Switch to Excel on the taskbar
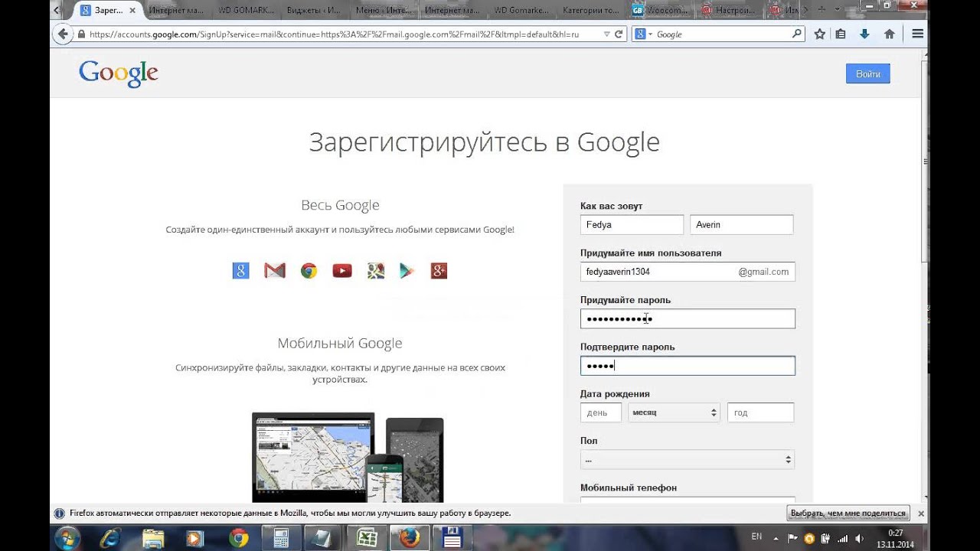Image resolution: width=980 pixels, height=551 pixels. 367,538
